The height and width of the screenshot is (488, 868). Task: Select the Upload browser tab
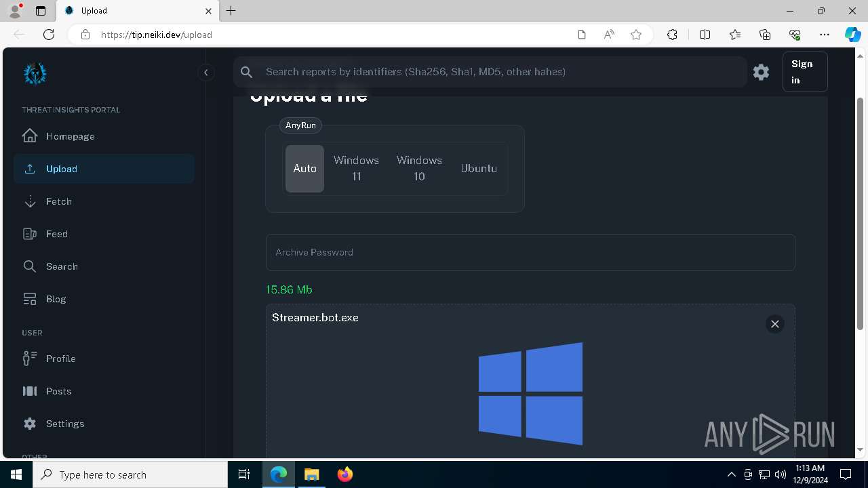point(138,11)
